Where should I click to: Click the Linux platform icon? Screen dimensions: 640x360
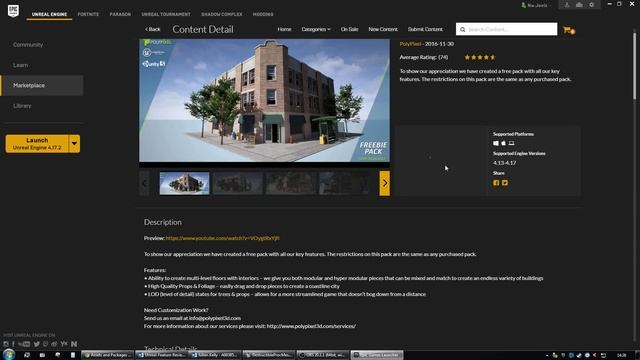511,143
